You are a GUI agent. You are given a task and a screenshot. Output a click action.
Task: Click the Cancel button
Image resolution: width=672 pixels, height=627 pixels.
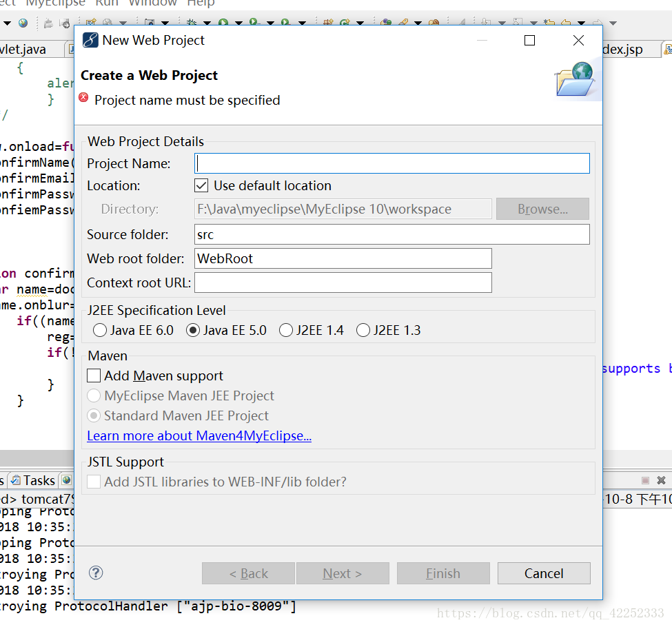544,573
